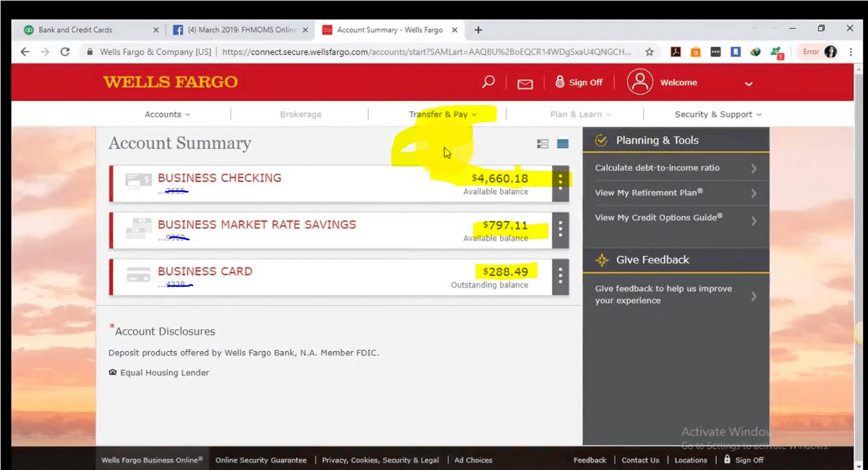The image size is (868, 470).
Task: Close the Bank and Credit Cards tab
Action: coord(155,30)
